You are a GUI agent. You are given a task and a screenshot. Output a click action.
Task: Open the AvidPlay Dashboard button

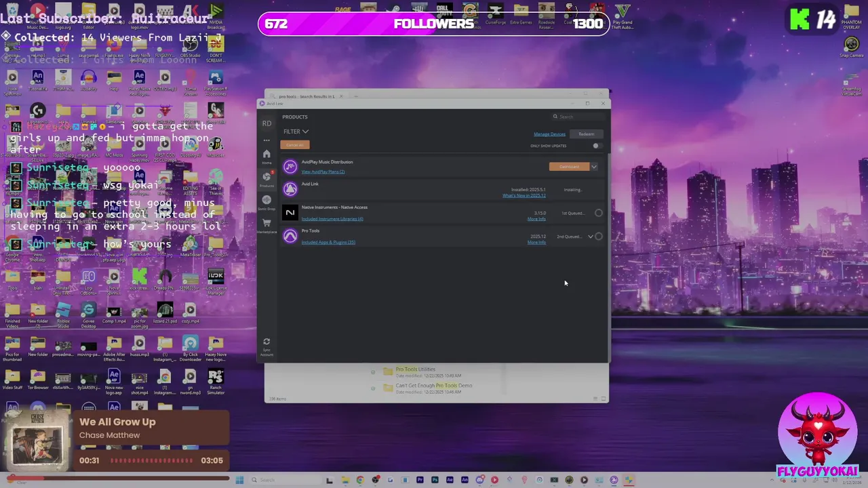coord(569,167)
